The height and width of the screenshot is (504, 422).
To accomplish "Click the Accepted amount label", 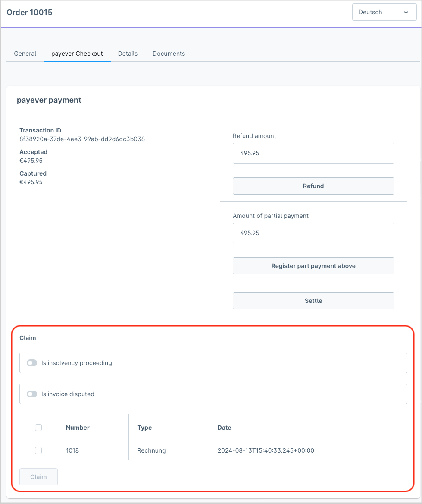I will pyautogui.click(x=33, y=152).
